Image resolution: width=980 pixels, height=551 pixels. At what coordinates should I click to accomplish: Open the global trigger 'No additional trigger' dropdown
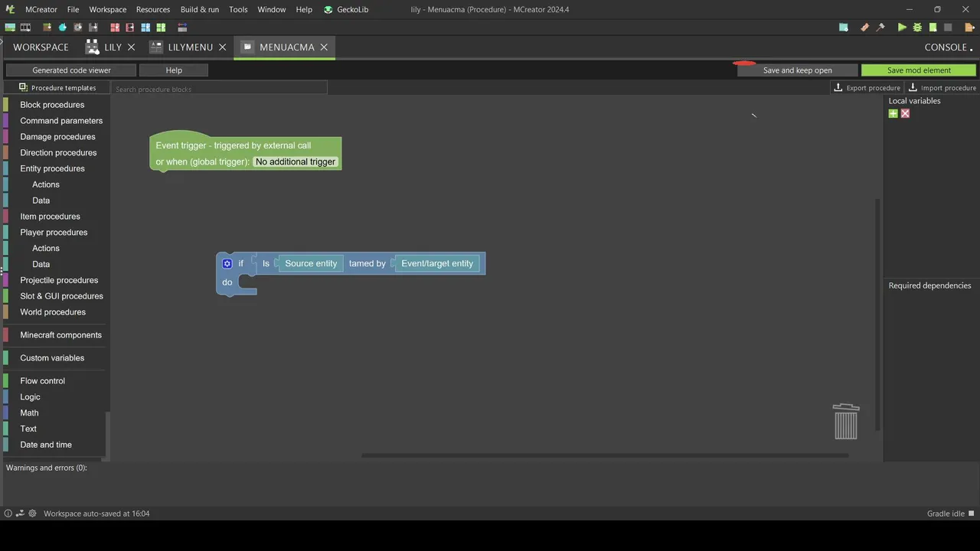(x=296, y=161)
